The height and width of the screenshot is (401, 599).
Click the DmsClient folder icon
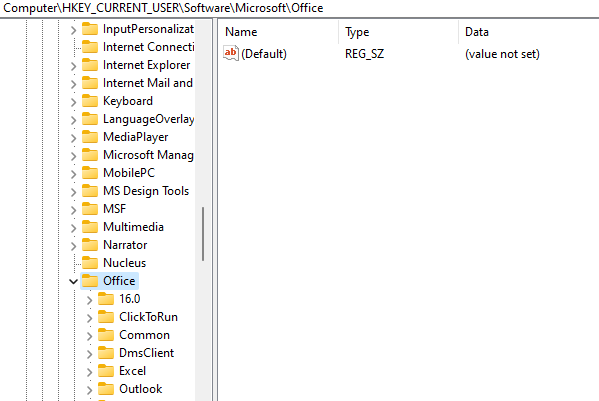pos(106,352)
